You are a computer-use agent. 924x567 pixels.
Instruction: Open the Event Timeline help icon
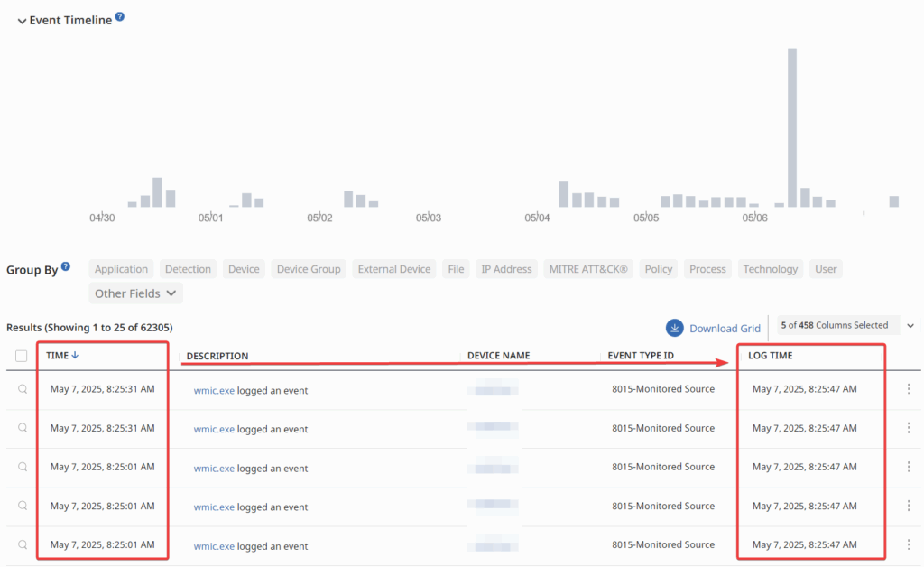[120, 16]
